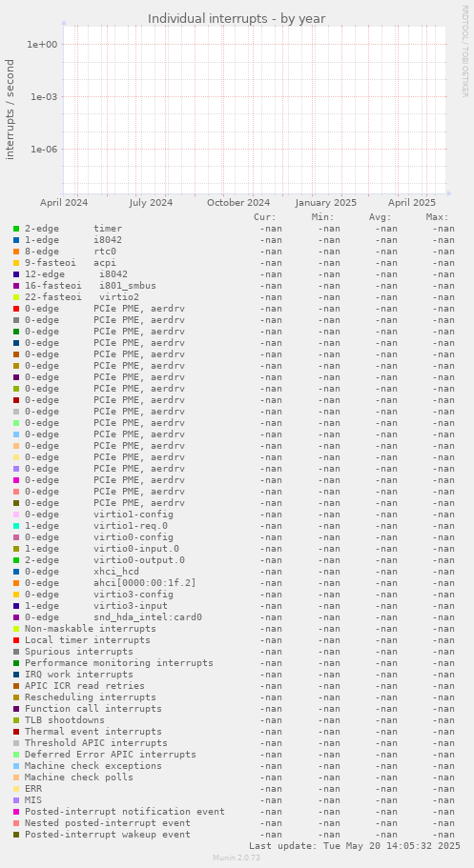Click the magenta swatch for Posted-interrupt notification event
This screenshot has width=474, height=868.
(x=16, y=812)
